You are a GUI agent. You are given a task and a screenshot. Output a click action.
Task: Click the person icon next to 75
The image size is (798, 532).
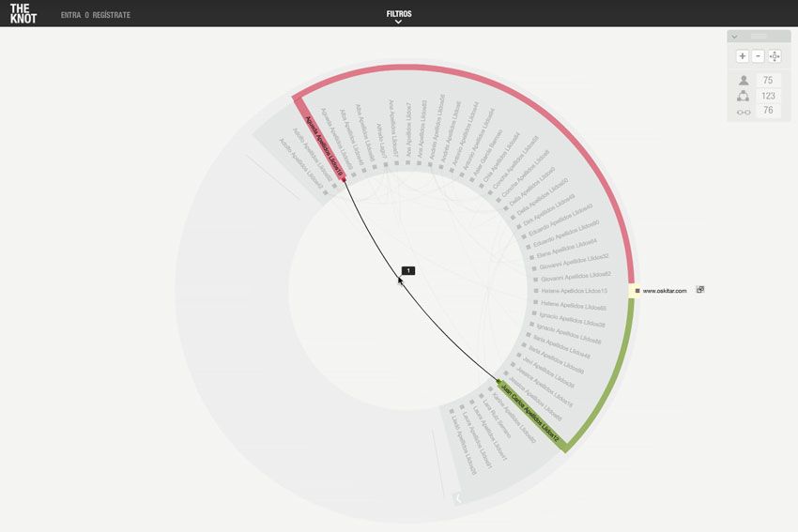tap(744, 81)
